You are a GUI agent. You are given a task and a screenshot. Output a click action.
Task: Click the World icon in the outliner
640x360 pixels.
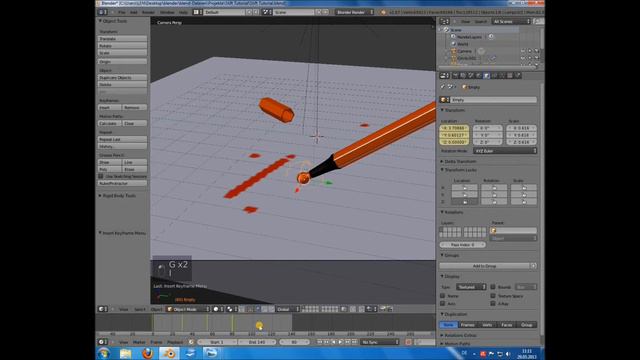coord(453,44)
